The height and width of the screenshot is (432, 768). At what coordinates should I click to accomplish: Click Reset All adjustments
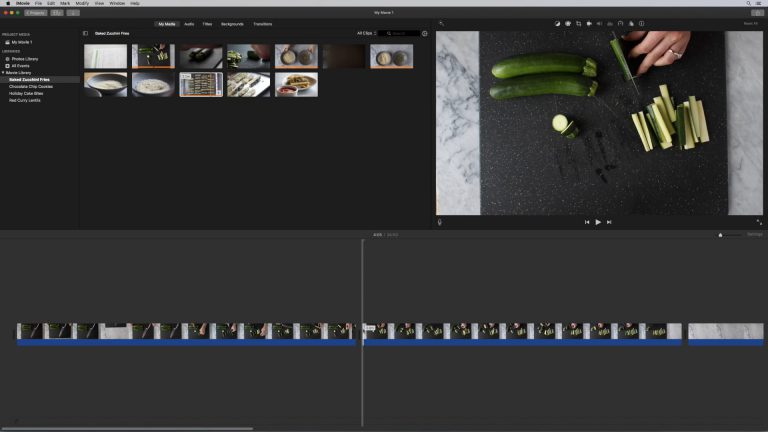click(750, 23)
